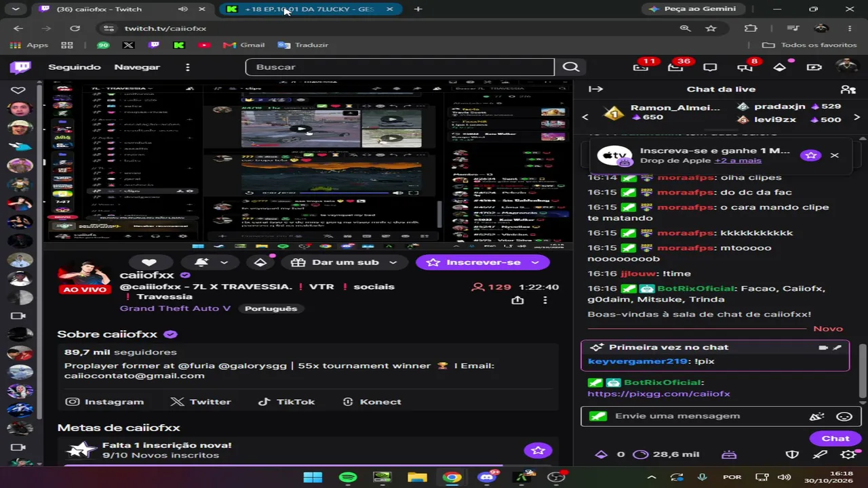Screen dimensions: 868x488
Task: Open the pixgg.com/caiiofx link in chat
Action: (658, 394)
